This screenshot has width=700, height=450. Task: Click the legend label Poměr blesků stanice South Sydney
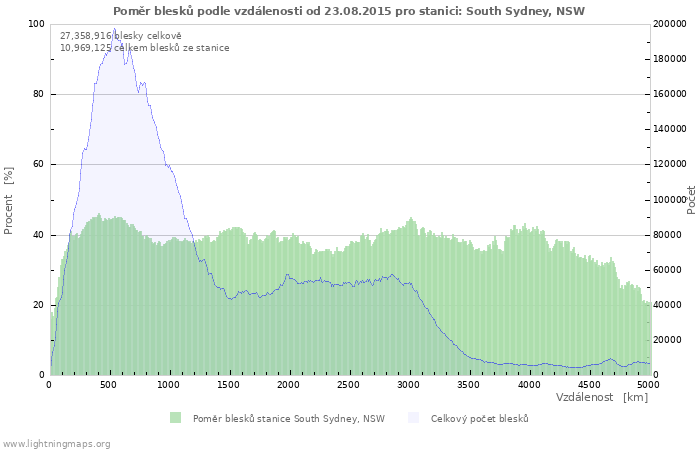pyautogui.click(x=288, y=419)
